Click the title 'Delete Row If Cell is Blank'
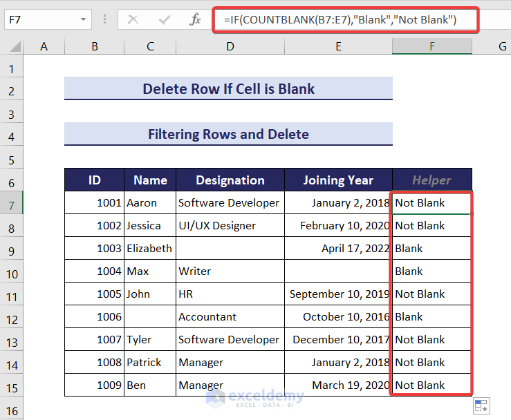 [x=228, y=88]
